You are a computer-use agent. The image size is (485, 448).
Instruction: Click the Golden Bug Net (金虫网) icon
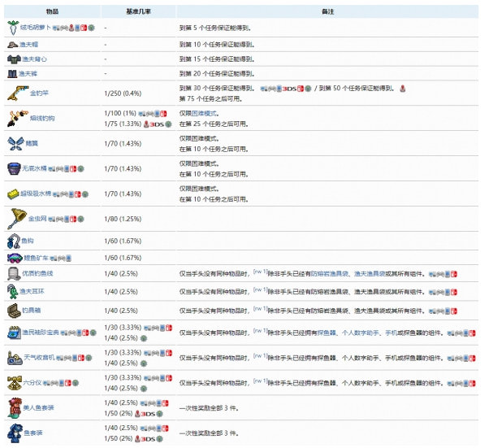[x=17, y=219]
